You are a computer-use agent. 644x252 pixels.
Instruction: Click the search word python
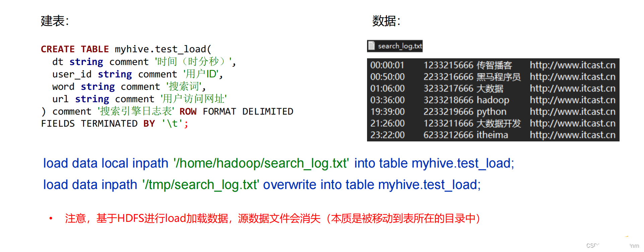click(492, 112)
